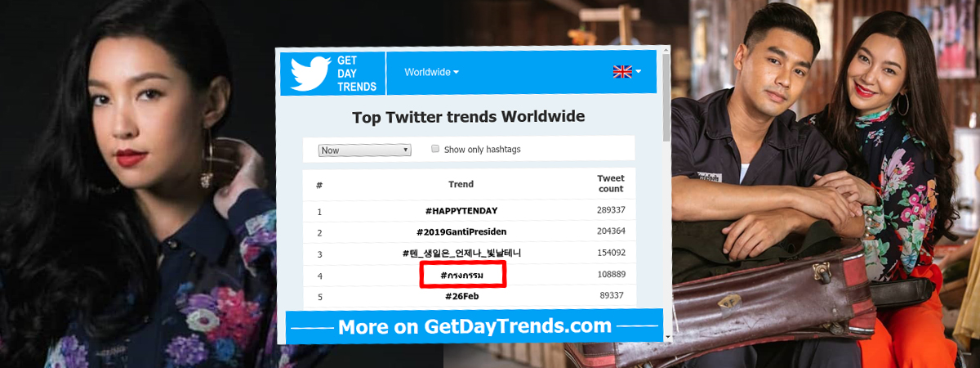Click the Trend column header
980x368 pixels.
click(461, 184)
